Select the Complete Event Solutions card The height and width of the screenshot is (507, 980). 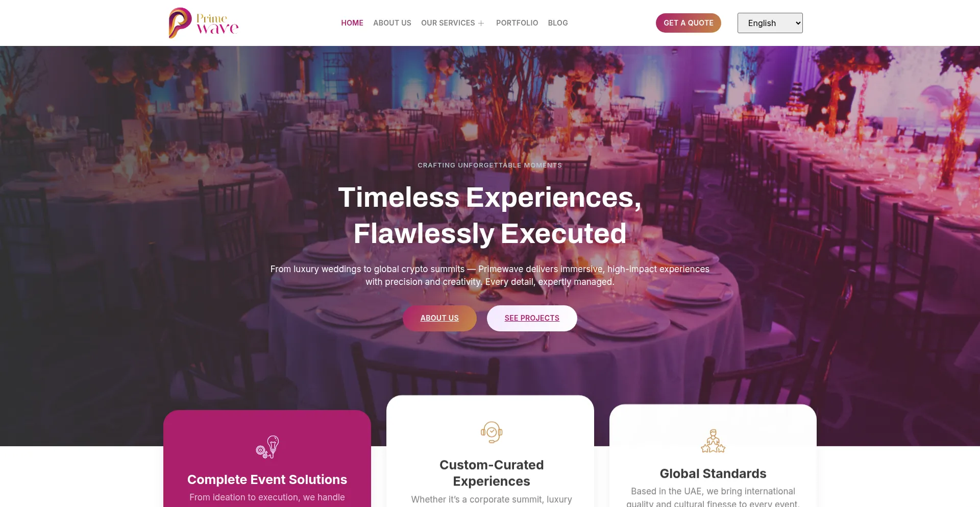pos(267,458)
